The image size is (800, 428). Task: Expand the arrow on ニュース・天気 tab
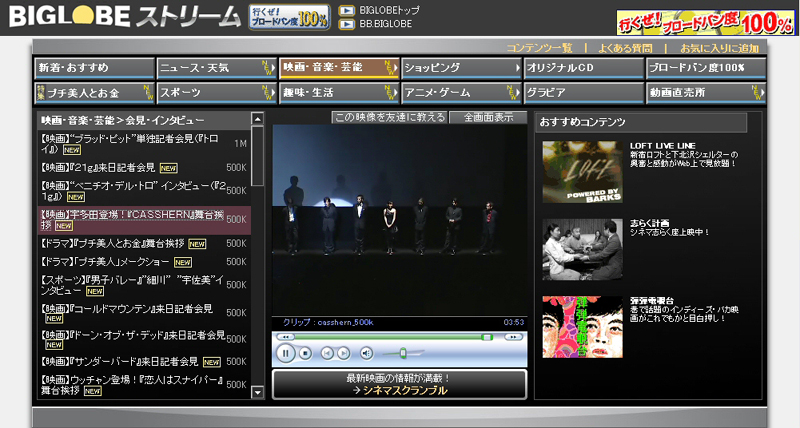pyautogui.click(x=272, y=68)
